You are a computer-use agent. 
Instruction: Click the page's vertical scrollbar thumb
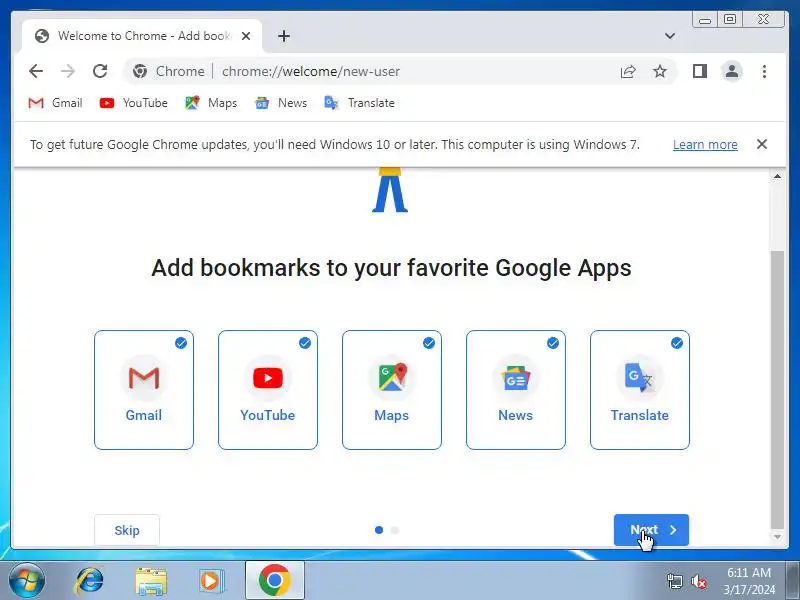click(777, 390)
